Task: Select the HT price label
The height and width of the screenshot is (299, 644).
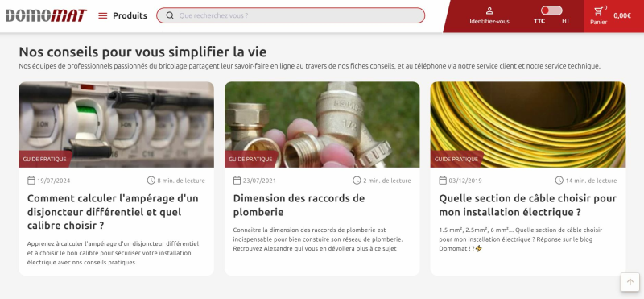Action: point(566,21)
